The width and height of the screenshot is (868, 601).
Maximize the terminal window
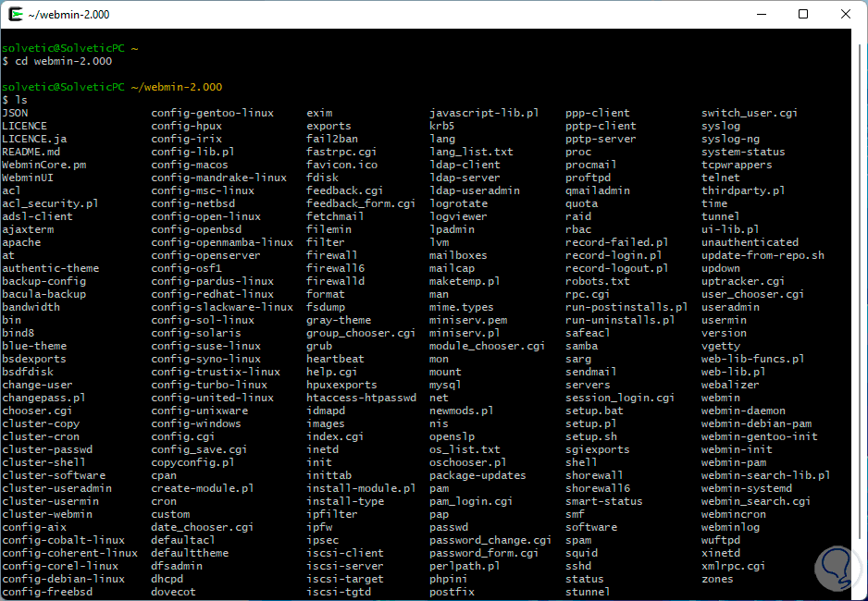[x=803, y=14]
